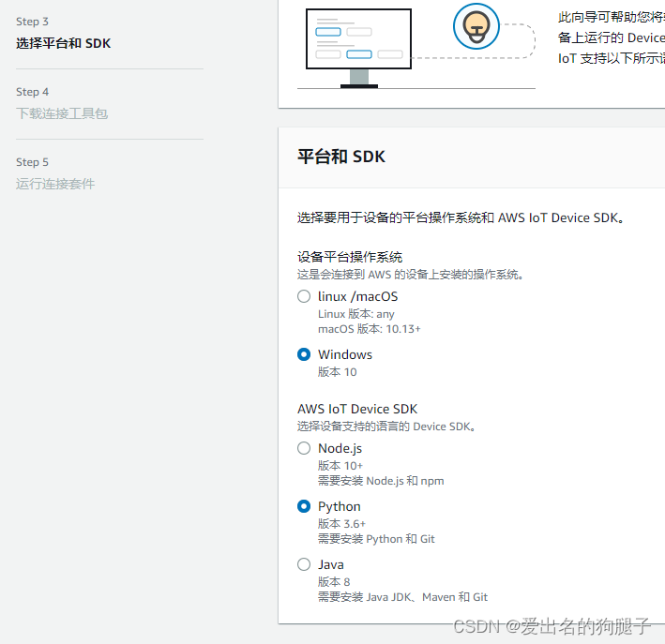Click the text '版本 8' under Java

tap(334, 582)
